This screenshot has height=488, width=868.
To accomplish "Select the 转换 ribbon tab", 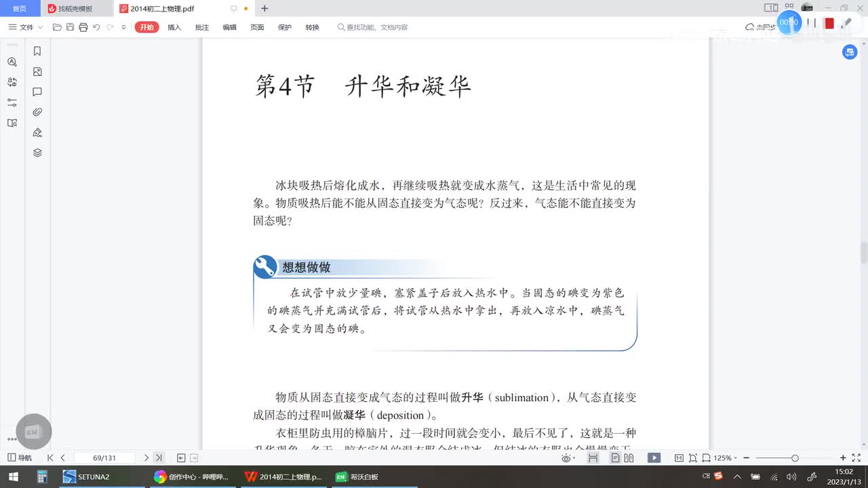I will [312, 27].
